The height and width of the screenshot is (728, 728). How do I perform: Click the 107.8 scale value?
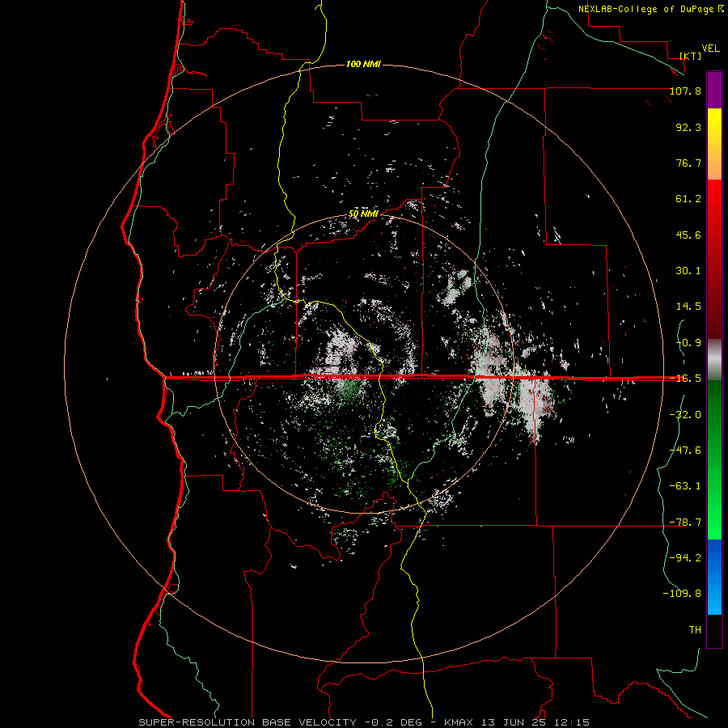click(x=685, y=91)
